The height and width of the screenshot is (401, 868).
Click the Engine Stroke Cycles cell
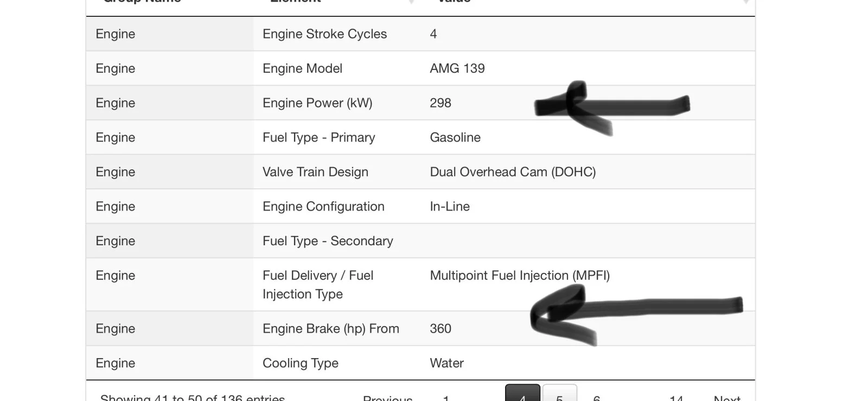click(324, 34)
